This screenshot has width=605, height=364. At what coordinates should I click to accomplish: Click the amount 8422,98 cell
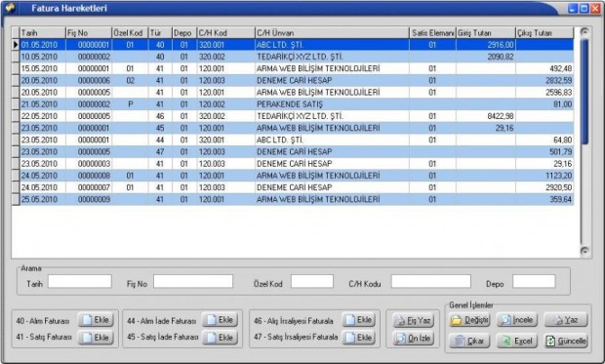485,116
